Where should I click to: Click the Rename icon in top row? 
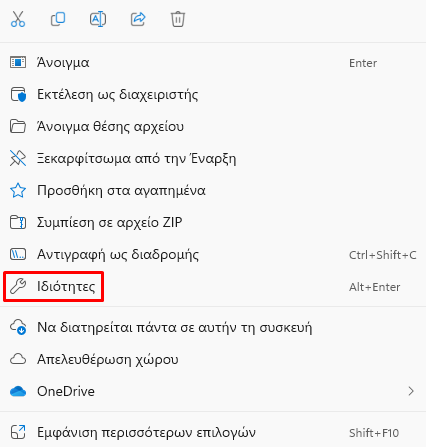coord(98,19)
